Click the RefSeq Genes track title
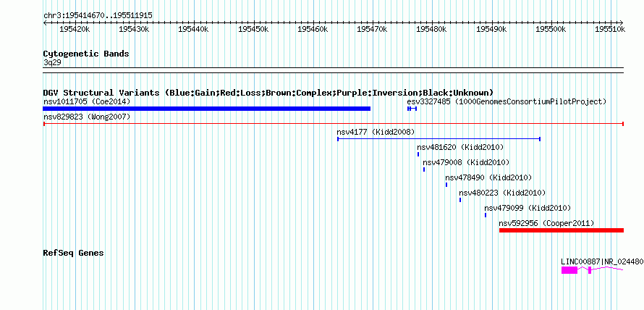Viewport: 644px width, 310px height. coord(74,253)
